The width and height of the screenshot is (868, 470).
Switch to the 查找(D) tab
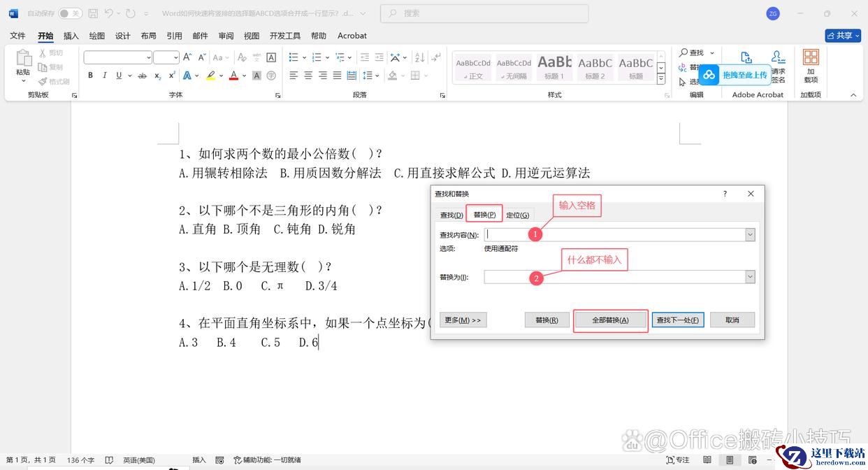click(x=451, y=215)
